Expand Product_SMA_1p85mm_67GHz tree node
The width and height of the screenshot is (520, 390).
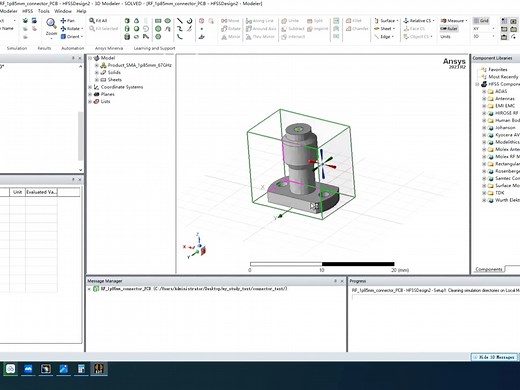point(97,65)
